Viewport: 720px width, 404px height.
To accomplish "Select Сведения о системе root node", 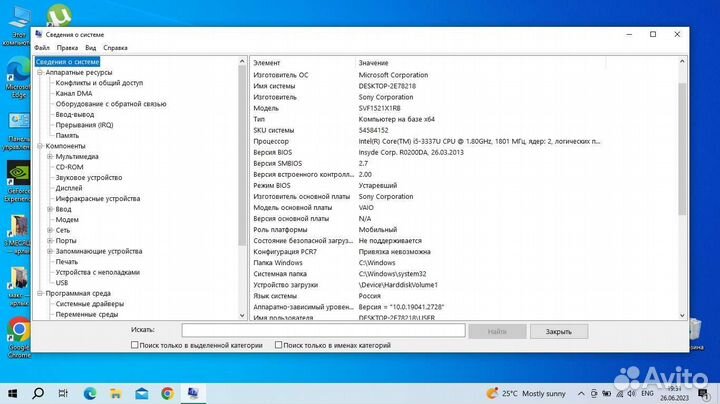I will (x=68, y=62).
